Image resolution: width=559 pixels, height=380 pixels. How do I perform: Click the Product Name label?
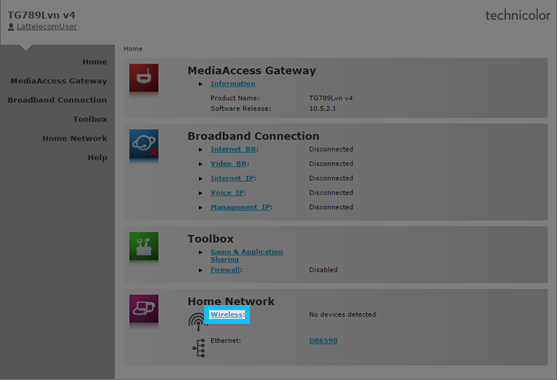[235, 98]
